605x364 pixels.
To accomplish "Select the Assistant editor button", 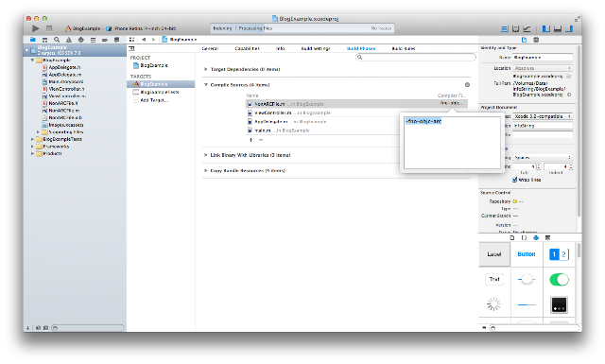I will tap(515, 28).
